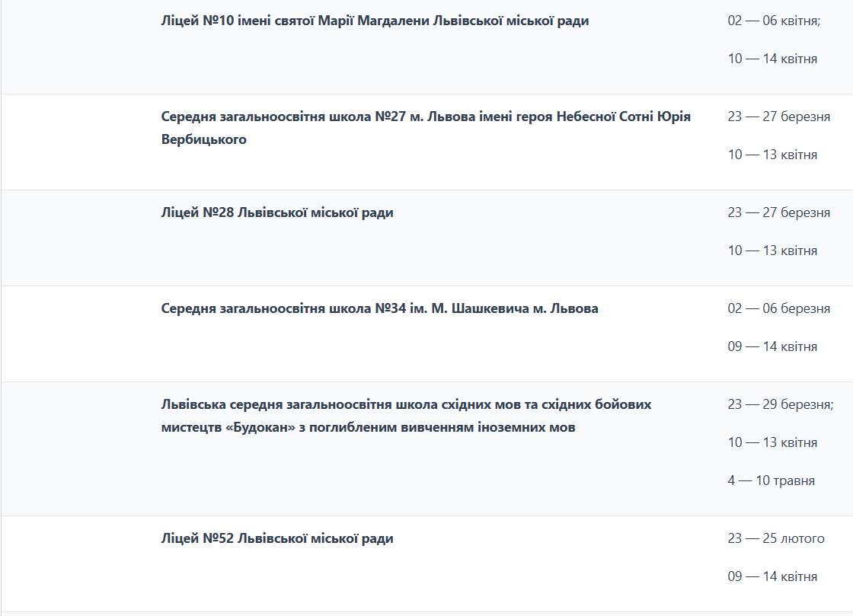Click the 09 — 14 квітня date for школа №34

pos(772,347)
